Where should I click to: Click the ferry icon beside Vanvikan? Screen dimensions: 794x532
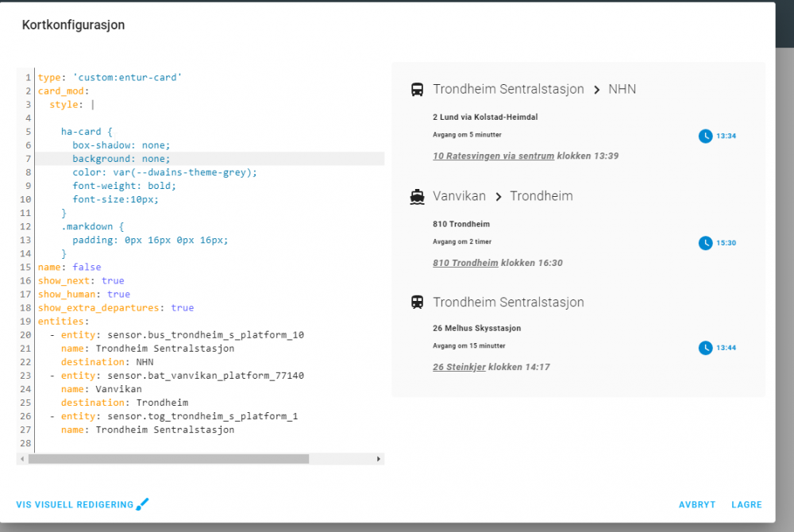(417, 196)
